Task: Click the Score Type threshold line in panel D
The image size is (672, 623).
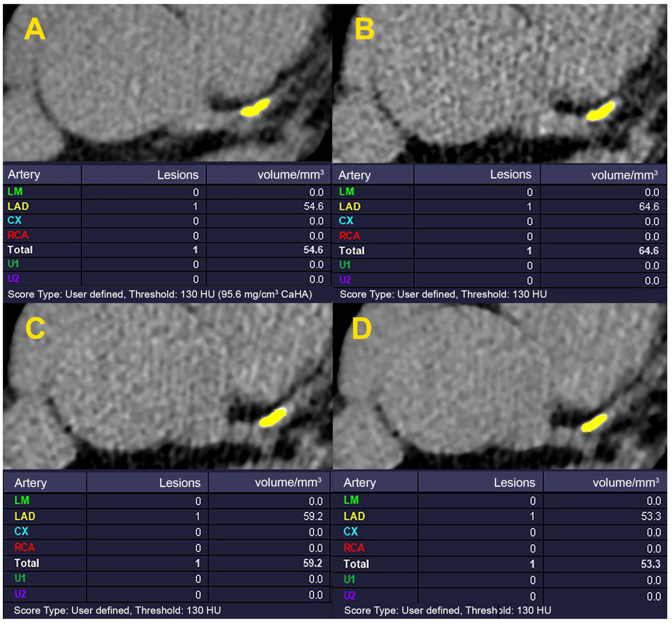Action: tap(448, 610)
